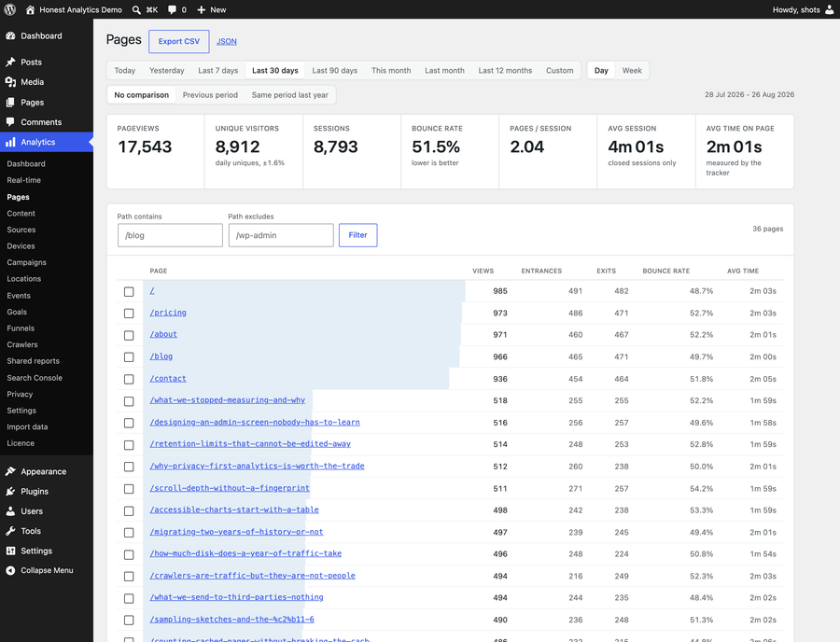The width and height of the screenshot is (840, 642).
Task: Click the plus New icon
Action: click(x=202, y=9)
